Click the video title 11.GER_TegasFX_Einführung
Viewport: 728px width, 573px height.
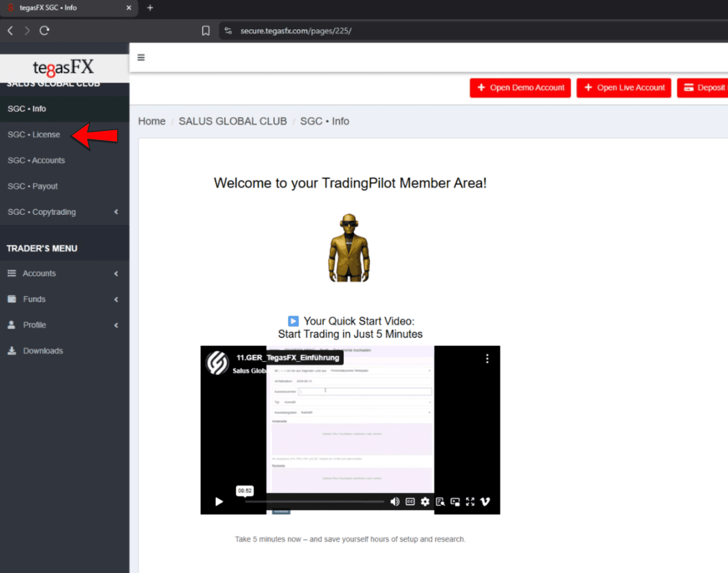click(x=287, y=358)
